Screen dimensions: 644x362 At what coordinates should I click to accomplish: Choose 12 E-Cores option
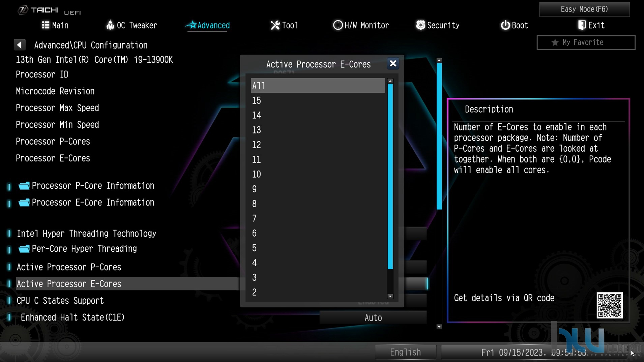(x=318, y=145)
